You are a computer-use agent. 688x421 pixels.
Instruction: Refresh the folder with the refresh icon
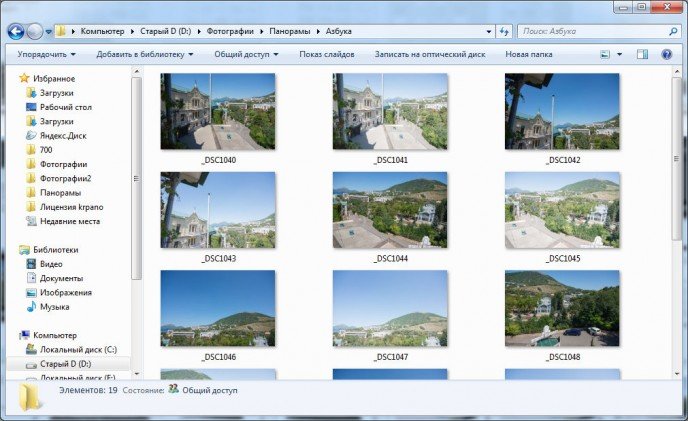pos(504,31)
